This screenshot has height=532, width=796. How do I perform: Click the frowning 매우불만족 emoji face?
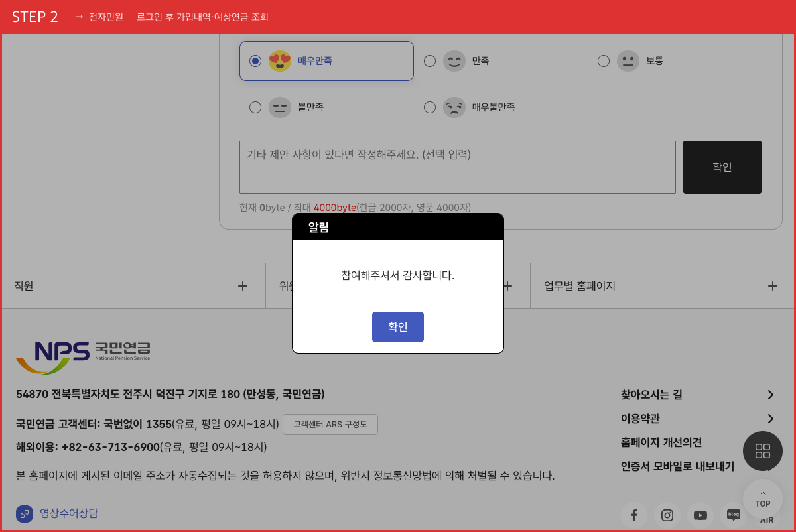tap(454, 107)
